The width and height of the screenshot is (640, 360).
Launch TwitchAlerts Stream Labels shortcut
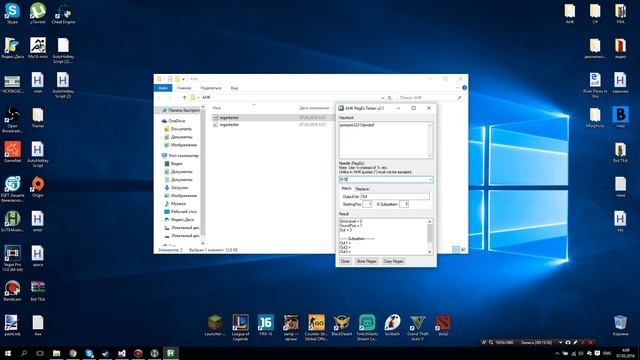pyautogui.click(x=367, y=327)
